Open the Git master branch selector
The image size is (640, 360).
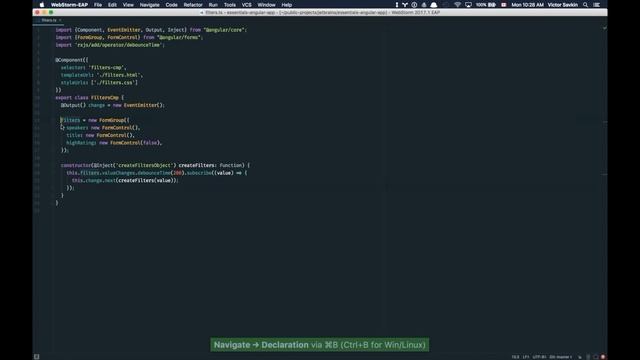[560, 357]
